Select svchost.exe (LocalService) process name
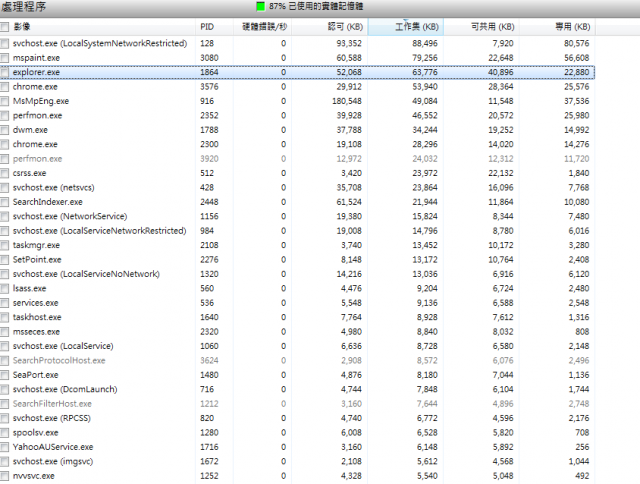This screenshot has height=484, width=640. (63, 346)
